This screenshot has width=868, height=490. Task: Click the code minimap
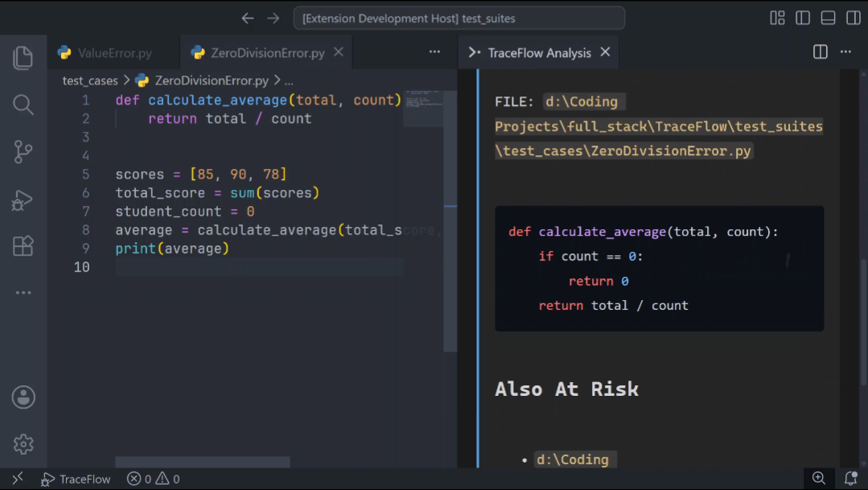click(x=423, y=109)
